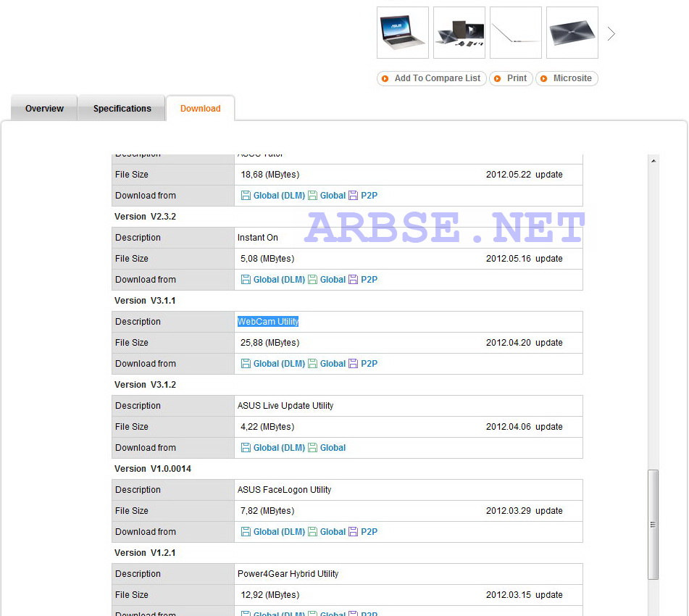Viewport: 689px width, 616px height.
Task: Click the Version V1.2.1 heading
Action: click(x=145, y=553)
